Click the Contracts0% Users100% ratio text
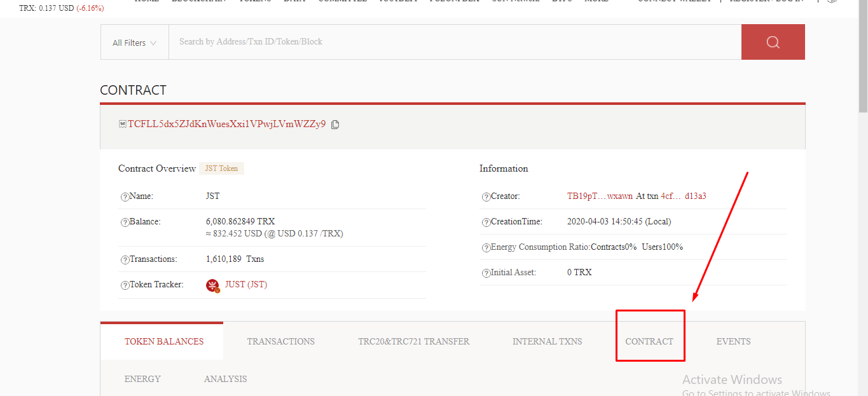868x396 pixels. tap(637, 247)
